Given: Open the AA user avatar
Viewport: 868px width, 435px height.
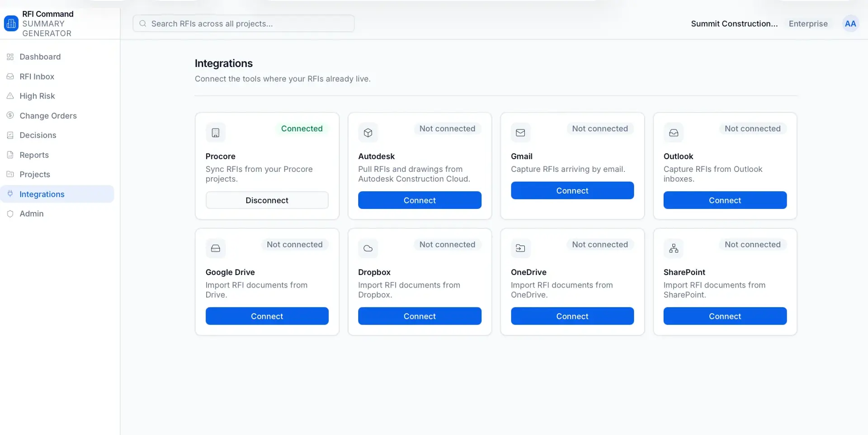Looking at the screenshot, I should pos(850,24).
